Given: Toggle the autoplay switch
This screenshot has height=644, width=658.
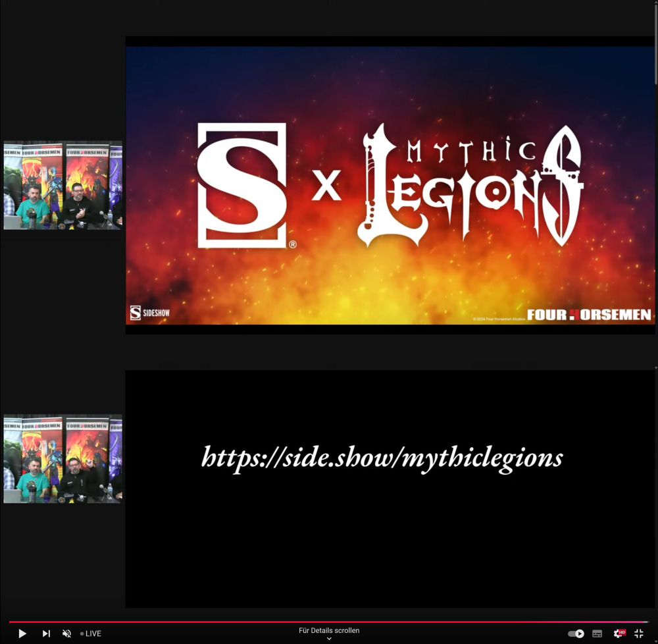Looking at the screenshot, I should click(x=576, y=633).
